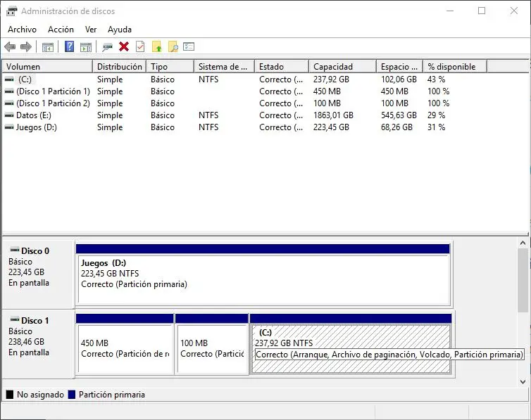Image resolution: width=531 pixels, height=420 pixels.
Task: Click the Forward arrow toolbar icon
Action: [x=26, y=47]
